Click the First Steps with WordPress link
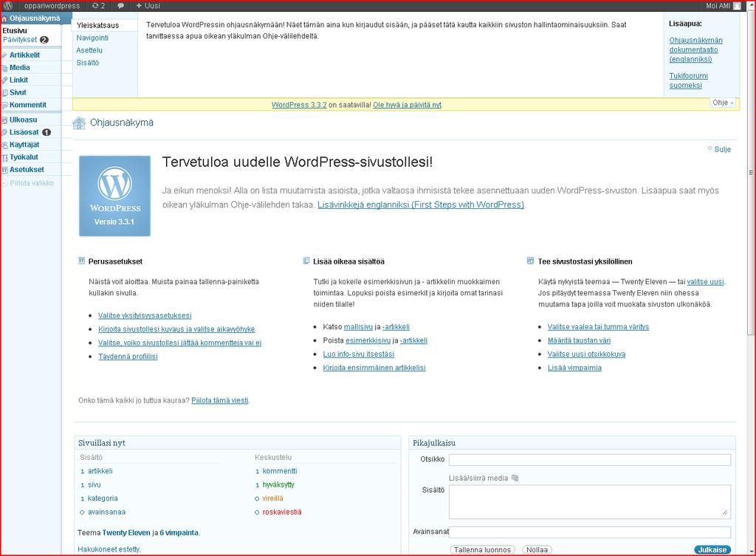 [x=420, y=205]
